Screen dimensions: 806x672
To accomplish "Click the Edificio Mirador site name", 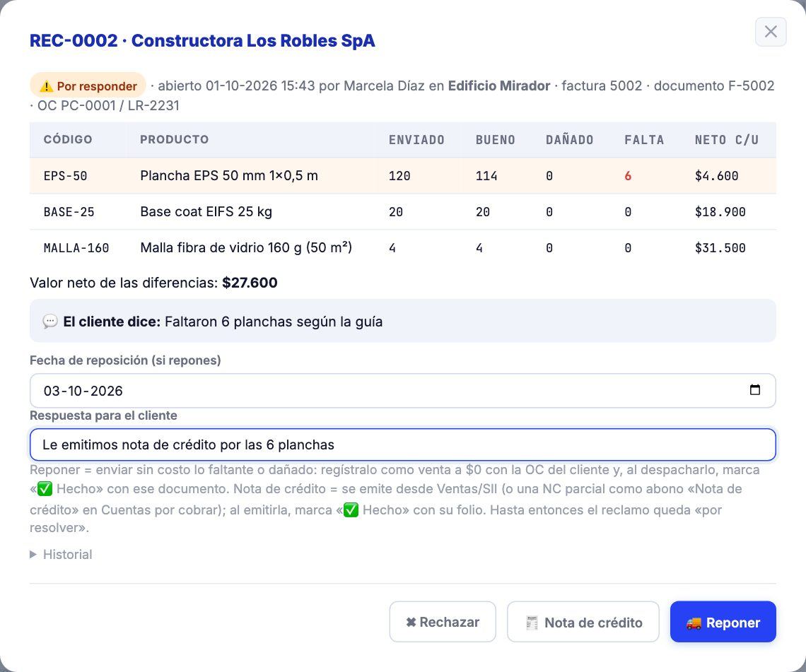I will pyautogui.click(x=499, y=86).
